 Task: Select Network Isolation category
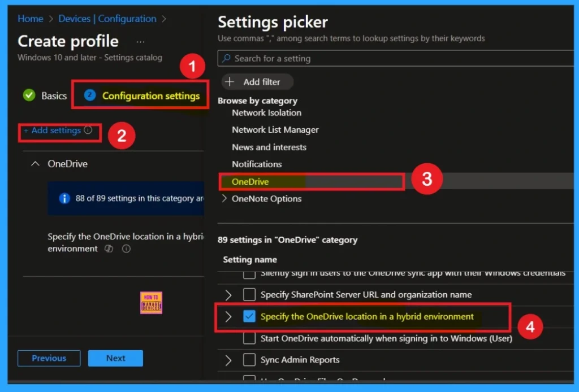point(267,113)
